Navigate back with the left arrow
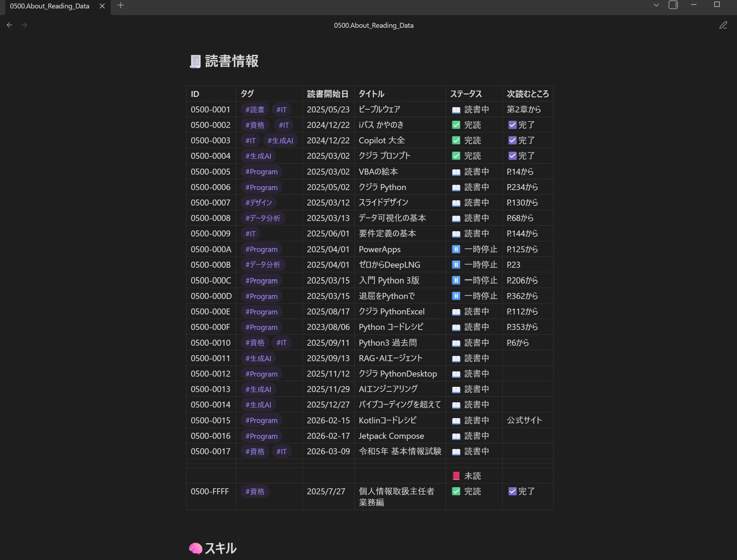Screen dimensions: 737x560 pyautogui.click(x=9, y=25)
